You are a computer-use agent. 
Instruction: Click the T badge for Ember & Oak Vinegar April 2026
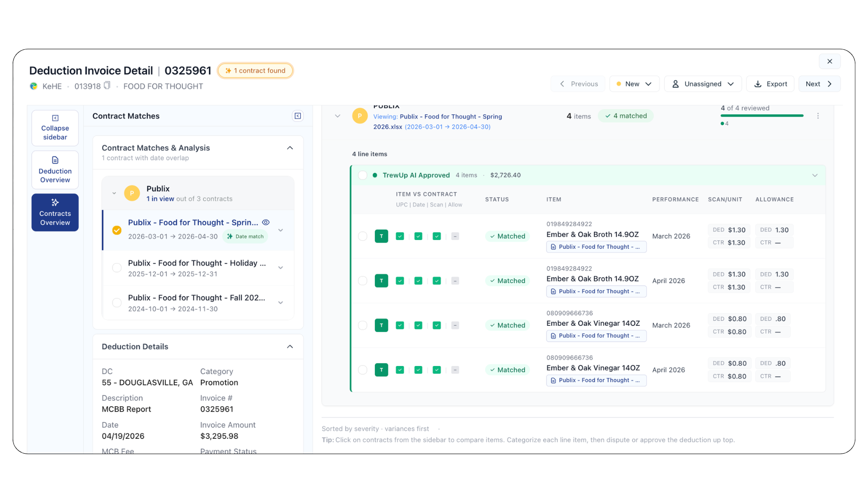click(382, 370)
